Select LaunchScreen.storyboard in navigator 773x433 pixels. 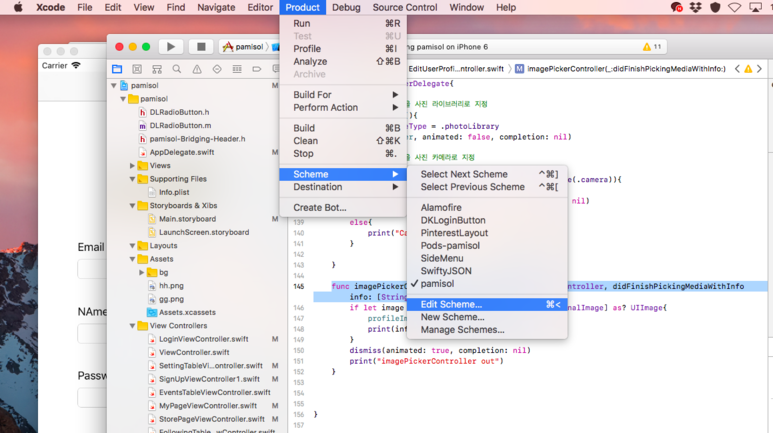[x=204, y=232]
